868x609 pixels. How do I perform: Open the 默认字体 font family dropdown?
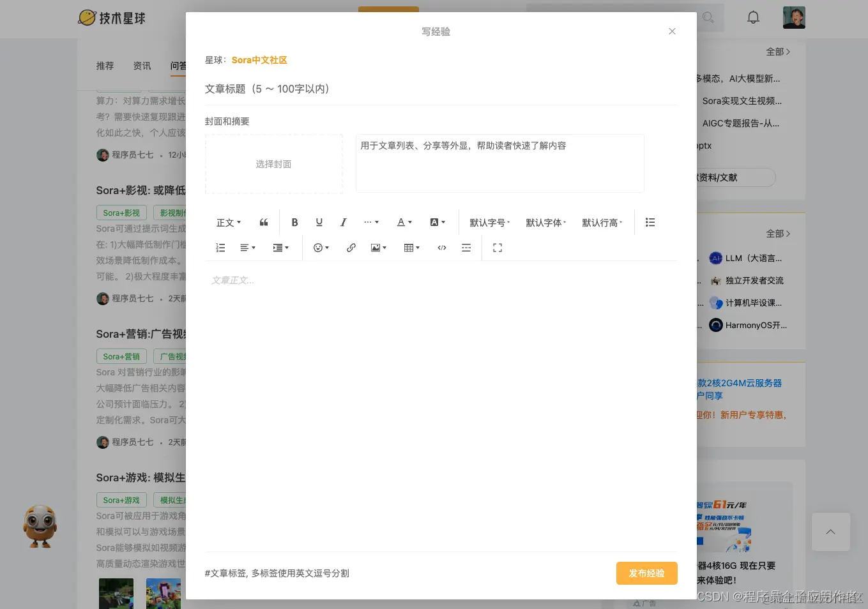tap(545, 222)
